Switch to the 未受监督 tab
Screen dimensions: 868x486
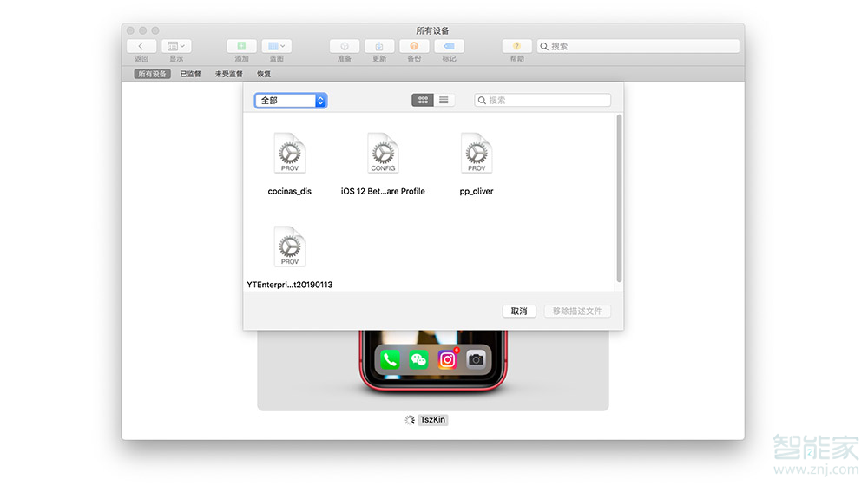click(x=229, y=74)
